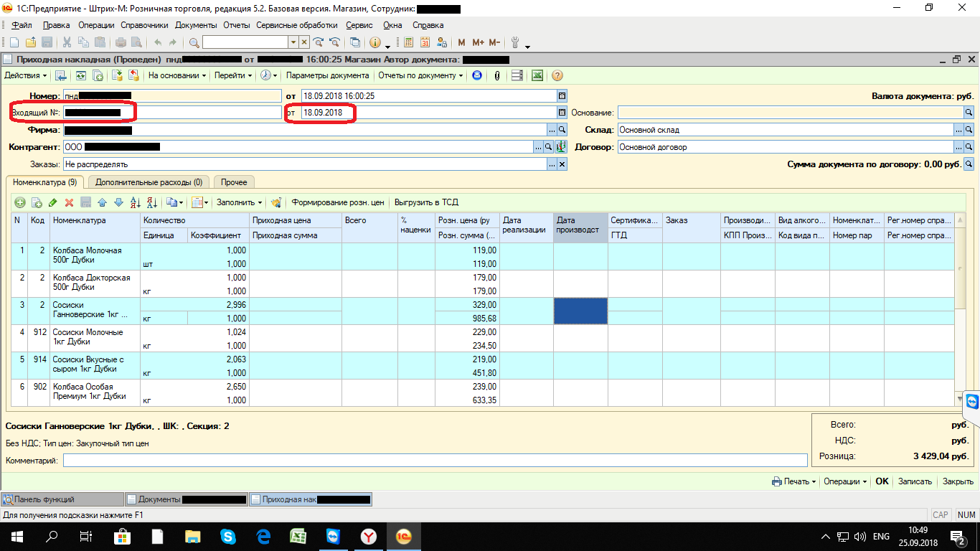Click the orange help question mark icon
The height and width of the screenshot is (551, 980).
pyautogui.click(x=557, y=75)
